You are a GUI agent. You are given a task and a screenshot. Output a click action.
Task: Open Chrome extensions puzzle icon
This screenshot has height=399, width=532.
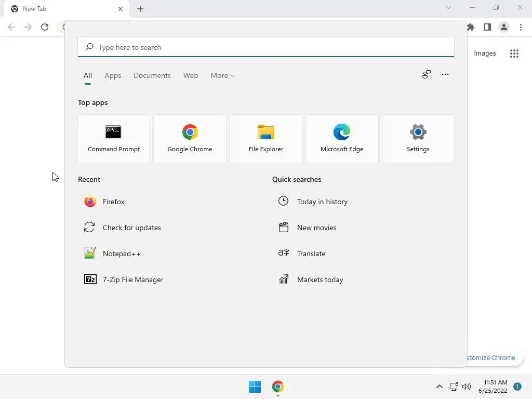coord(471,27)
